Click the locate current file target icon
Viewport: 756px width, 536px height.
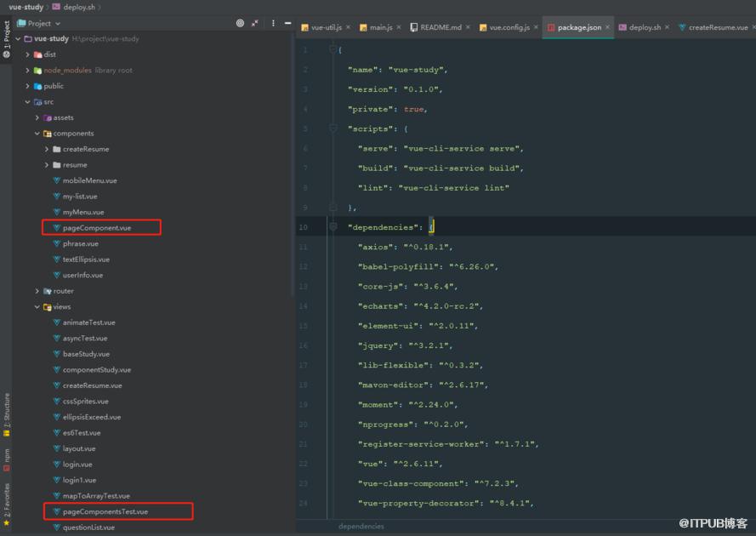click(x=240, y=23)
